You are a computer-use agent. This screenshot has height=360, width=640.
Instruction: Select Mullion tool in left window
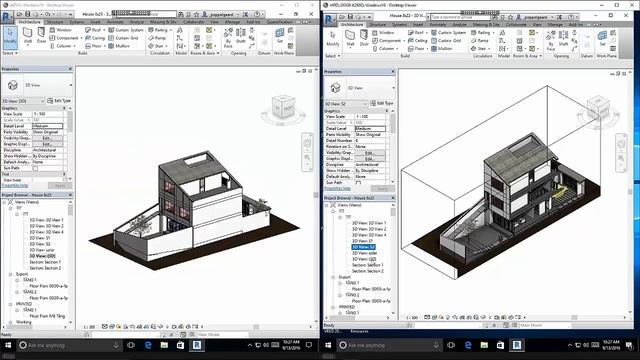pos(119,46)
